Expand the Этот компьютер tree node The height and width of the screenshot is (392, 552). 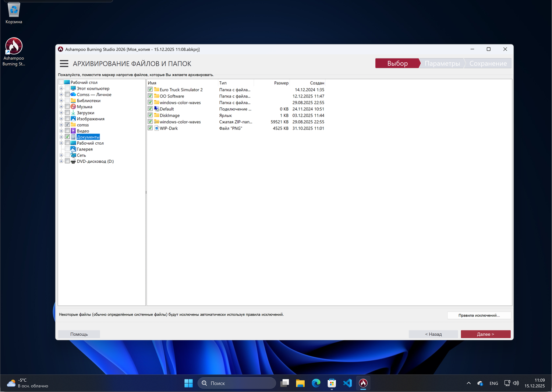[x=61, y=88]
